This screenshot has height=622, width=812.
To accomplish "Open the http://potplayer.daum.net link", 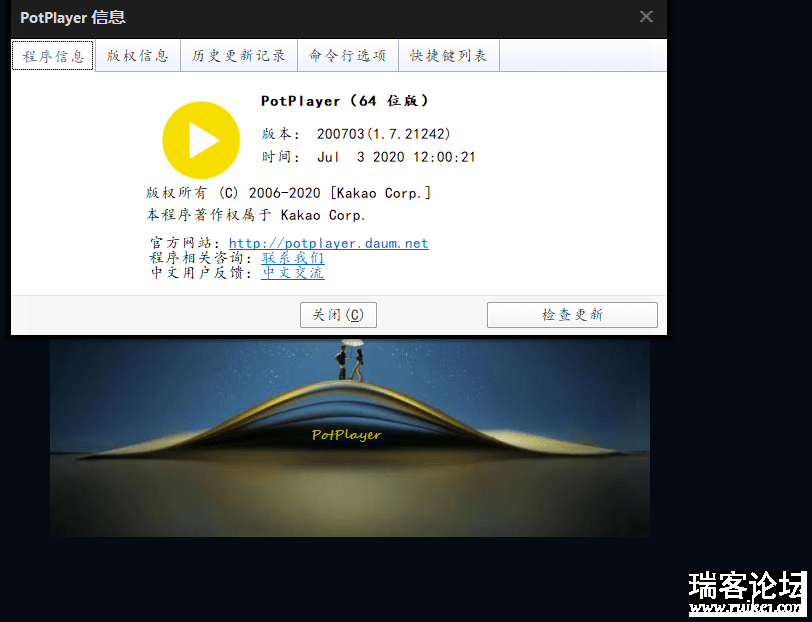I will pyautogui.click(x=328, y=243).
